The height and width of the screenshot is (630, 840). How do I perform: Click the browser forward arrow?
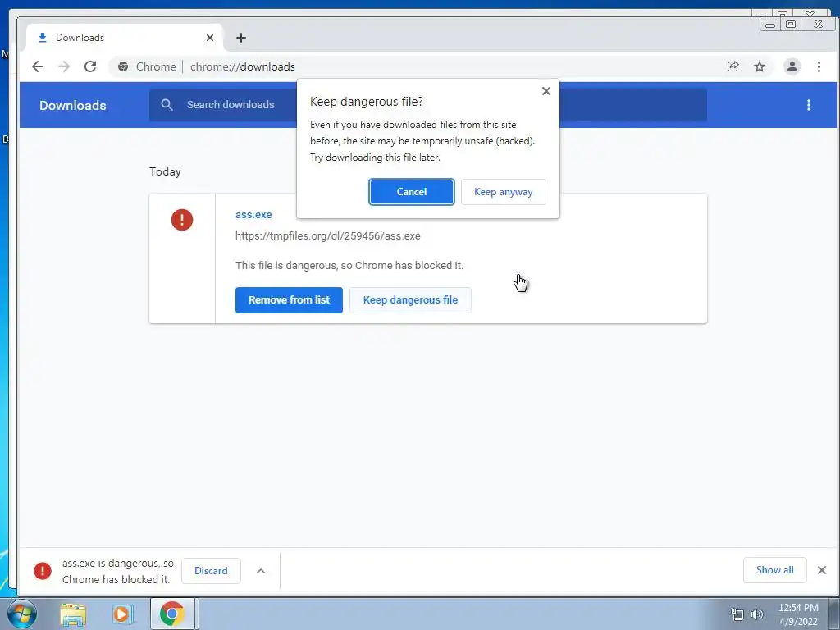64,66
